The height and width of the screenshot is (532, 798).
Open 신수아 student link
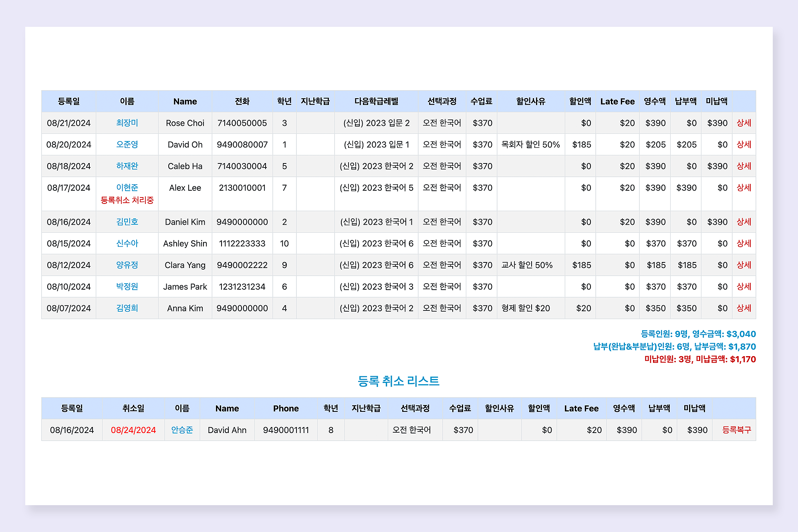click(x=127, y=244)
